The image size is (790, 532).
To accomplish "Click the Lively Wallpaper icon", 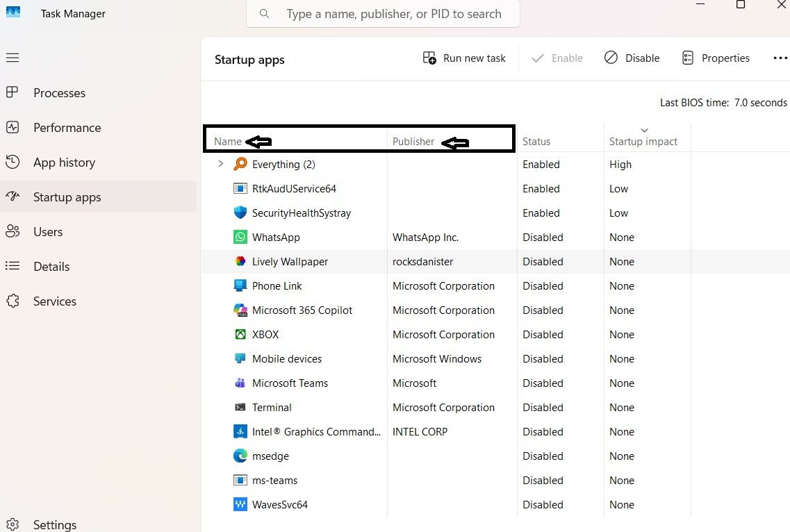I will click(x=240, y=261).
